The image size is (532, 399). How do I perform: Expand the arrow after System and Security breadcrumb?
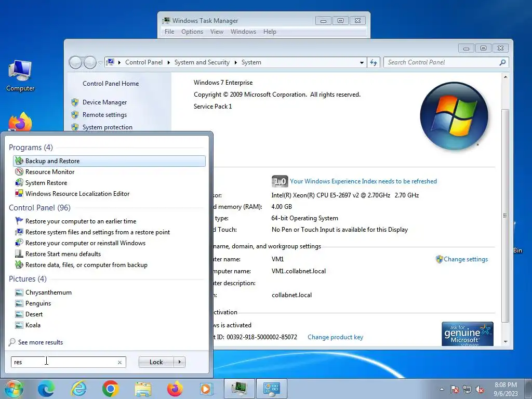tap(235, 62)
